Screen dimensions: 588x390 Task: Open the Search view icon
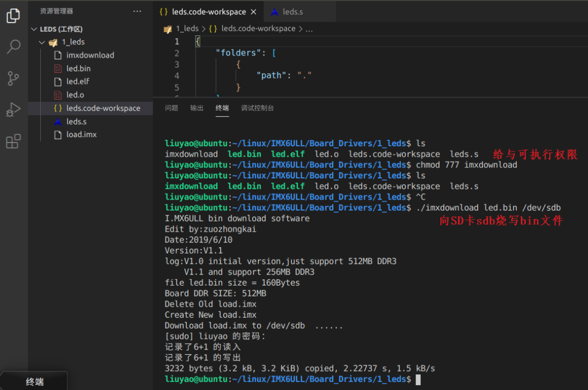coord(13,47)
